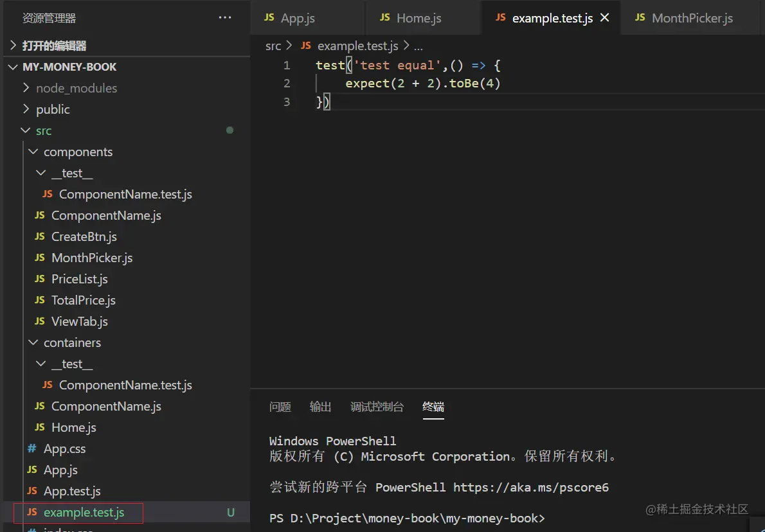Viewport: 765px width, 532px height.
Task: Select the example.test.js editor tab
Action: point(552,18)
